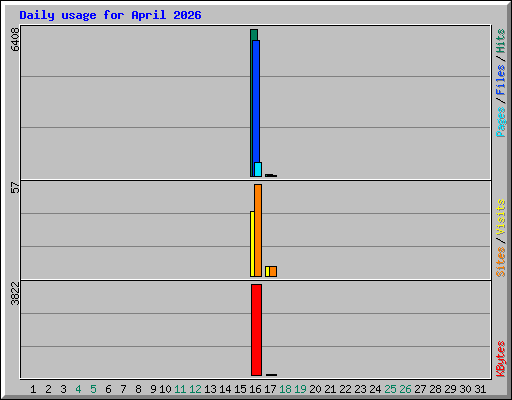
Task: Click day 1 on the x-axis
Action: pos(33,389)
